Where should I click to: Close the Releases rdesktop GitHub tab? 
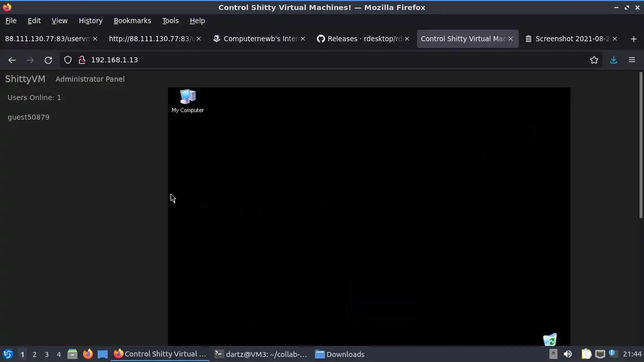point(407,39)
